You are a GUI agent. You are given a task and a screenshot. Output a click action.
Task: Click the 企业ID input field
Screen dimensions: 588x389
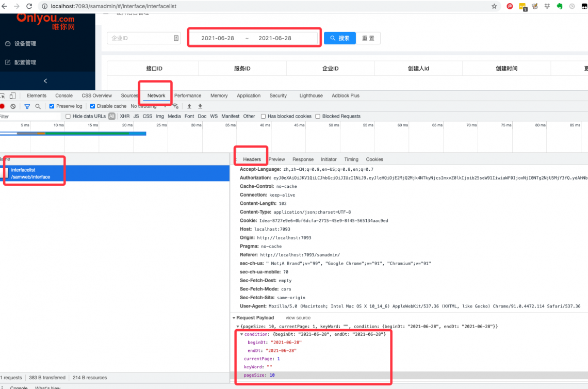(x=140, y=38)
